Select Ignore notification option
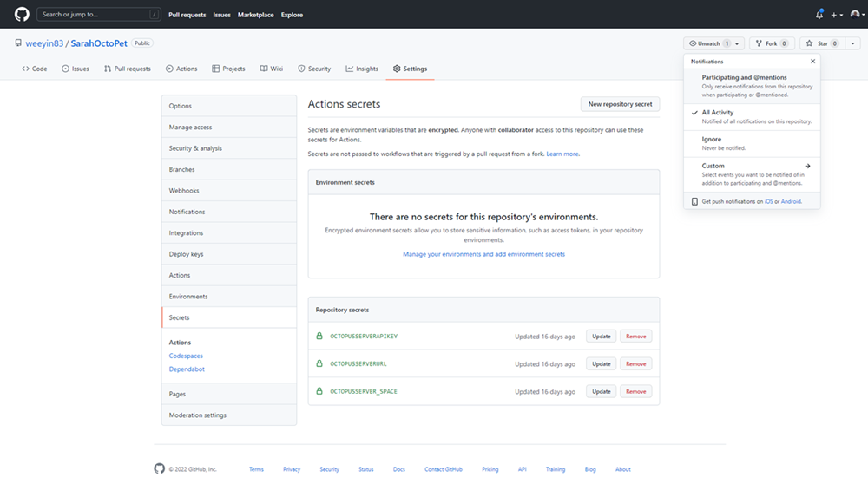This screenshot has height=497, width=868. pos(752,143)
